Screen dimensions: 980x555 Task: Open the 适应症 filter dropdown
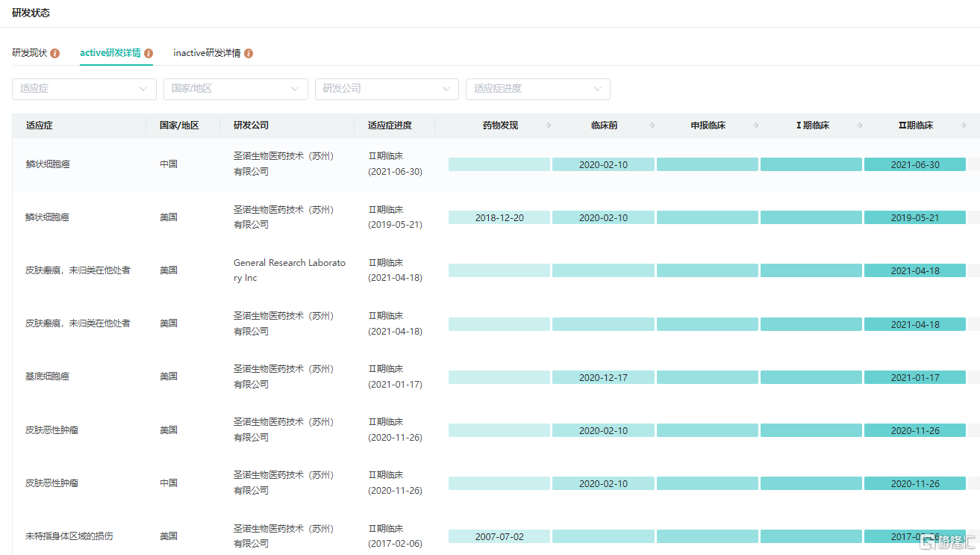pyautogui.click(x=84, y=89)
